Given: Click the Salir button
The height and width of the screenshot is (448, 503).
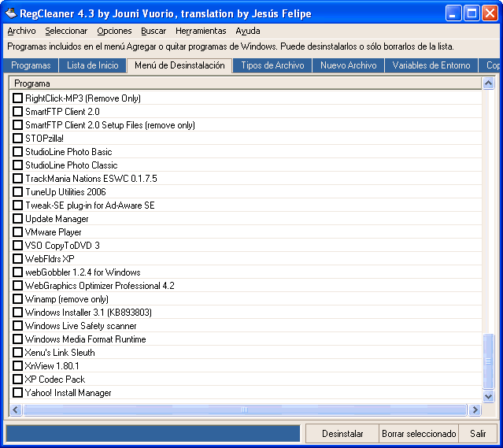Looking at the screenshot, I should (x=478, y=434).
